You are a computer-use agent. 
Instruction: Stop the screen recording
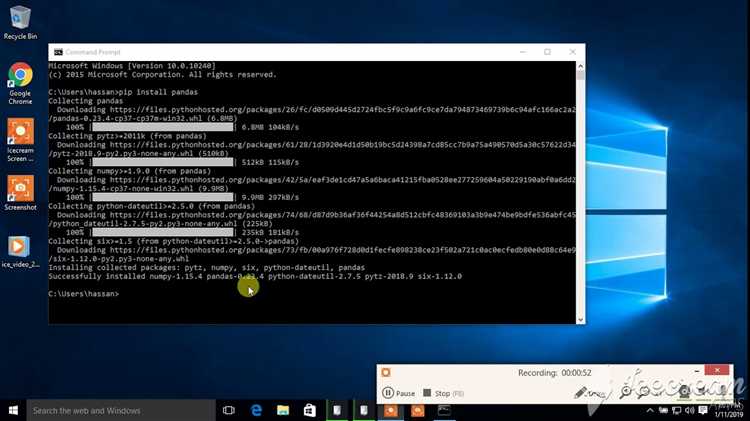[443, 393]
